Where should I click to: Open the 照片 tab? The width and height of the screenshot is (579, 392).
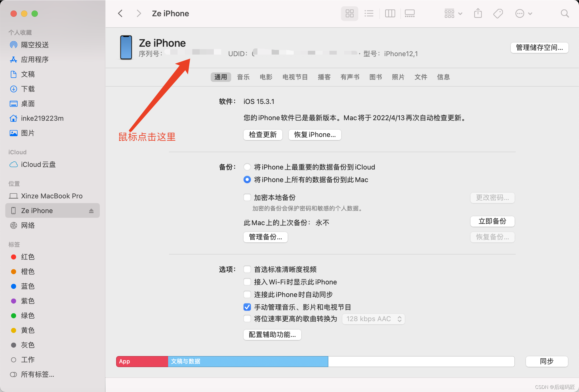[398, 77]
